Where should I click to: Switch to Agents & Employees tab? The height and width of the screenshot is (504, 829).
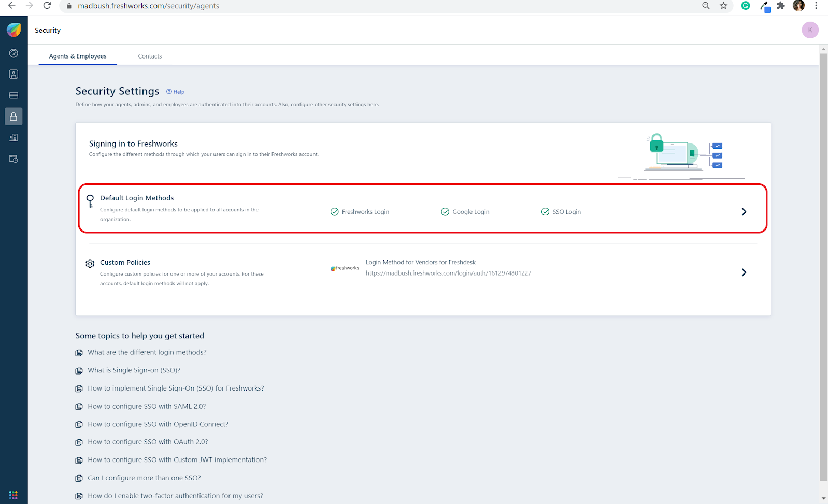pyautogui.click(x=78, y=56)
